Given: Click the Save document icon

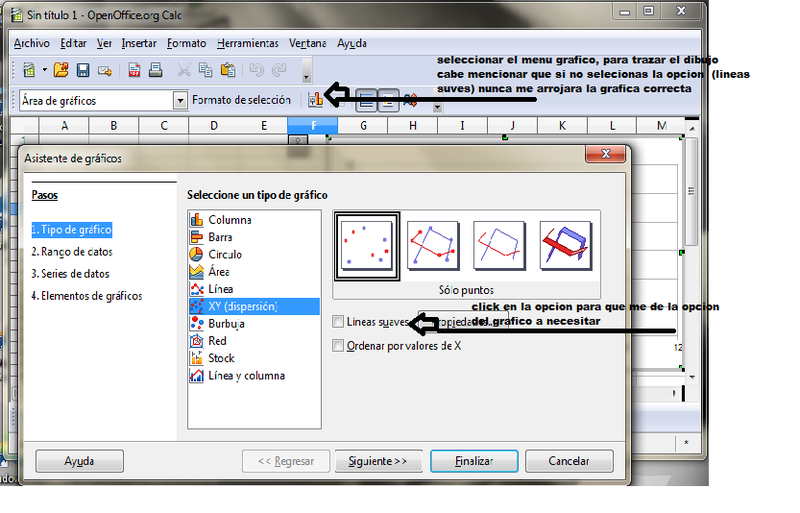Looking at the screenshot, I should tap(83, 70).
